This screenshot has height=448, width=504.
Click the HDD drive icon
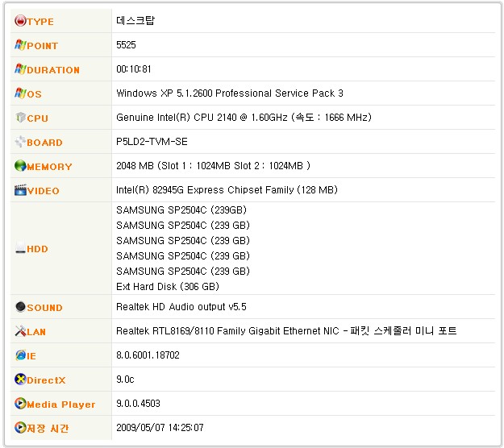[20, 247]
